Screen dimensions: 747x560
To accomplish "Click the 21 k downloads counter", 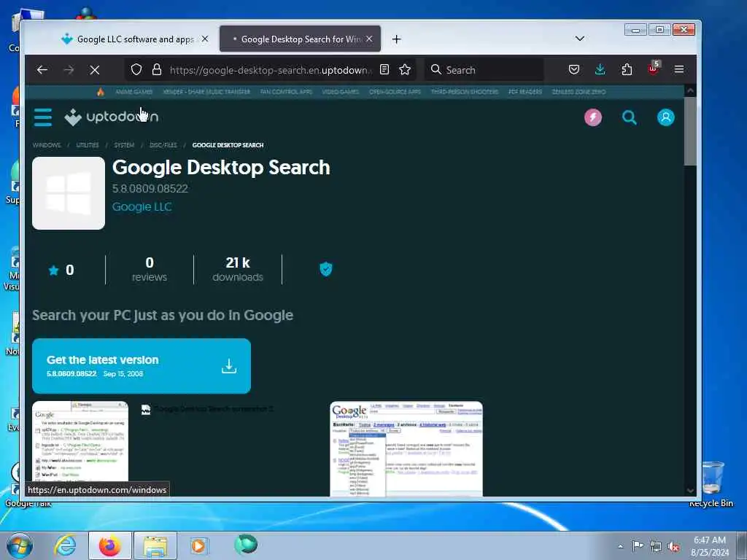I will point(238,270).
